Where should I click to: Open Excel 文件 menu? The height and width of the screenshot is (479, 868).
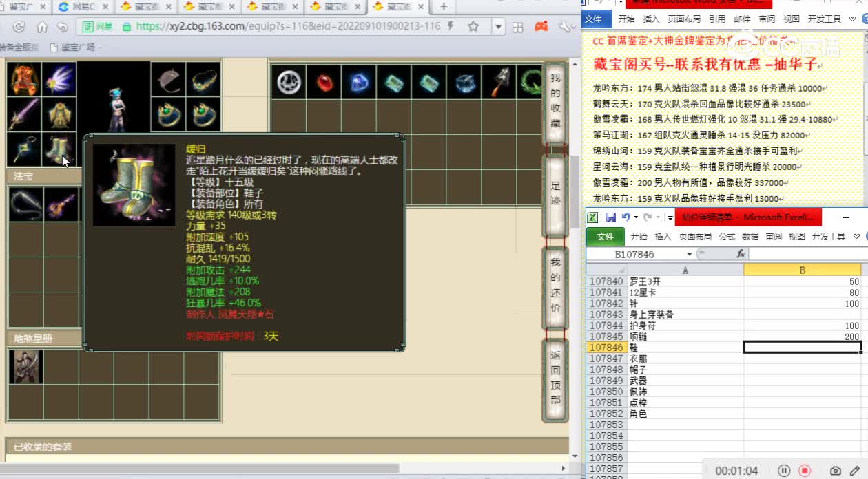pyautogui.click(x=605, y=236)
